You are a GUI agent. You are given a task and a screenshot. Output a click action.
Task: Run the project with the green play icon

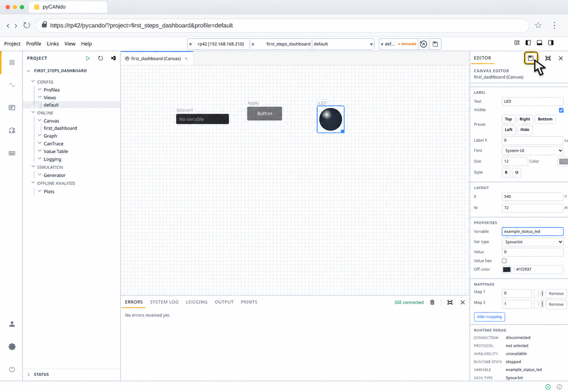(88, 58)
